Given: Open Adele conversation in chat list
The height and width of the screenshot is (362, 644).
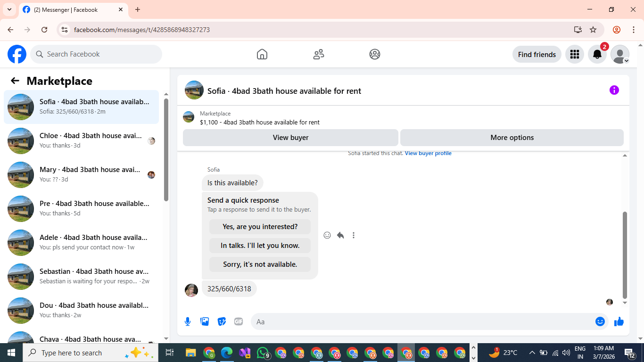Looking at the screenshot, I should point(81,243).
